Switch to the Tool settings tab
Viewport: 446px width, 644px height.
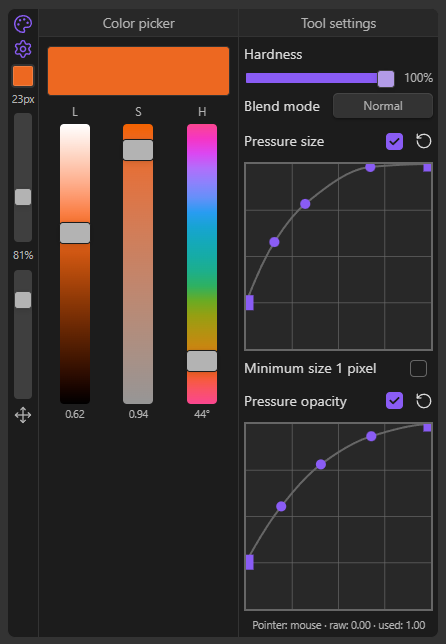click(338, 23)
